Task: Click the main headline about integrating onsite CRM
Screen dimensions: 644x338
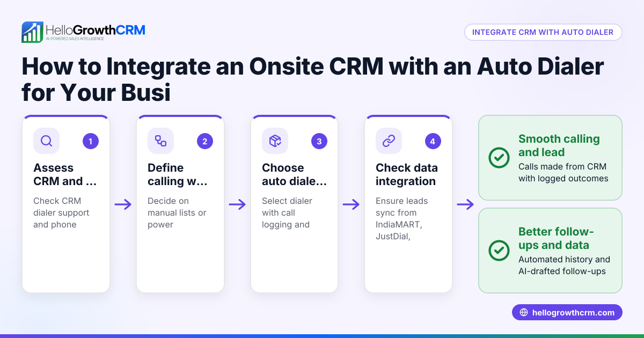Action: (313, 80)
